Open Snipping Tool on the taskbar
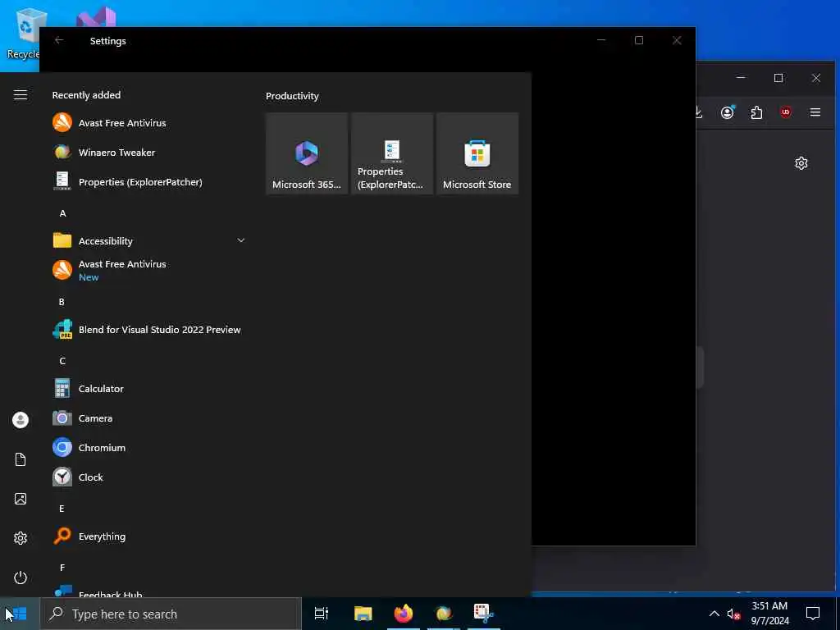 point(484,614)
